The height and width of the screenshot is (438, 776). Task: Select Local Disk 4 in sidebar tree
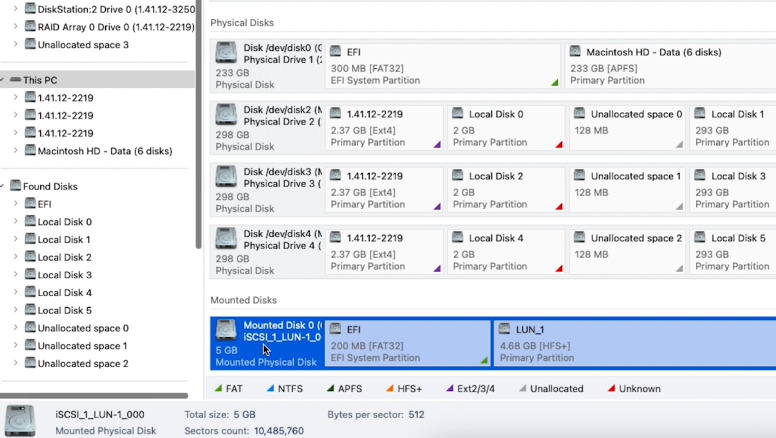(x=64, y=292)
